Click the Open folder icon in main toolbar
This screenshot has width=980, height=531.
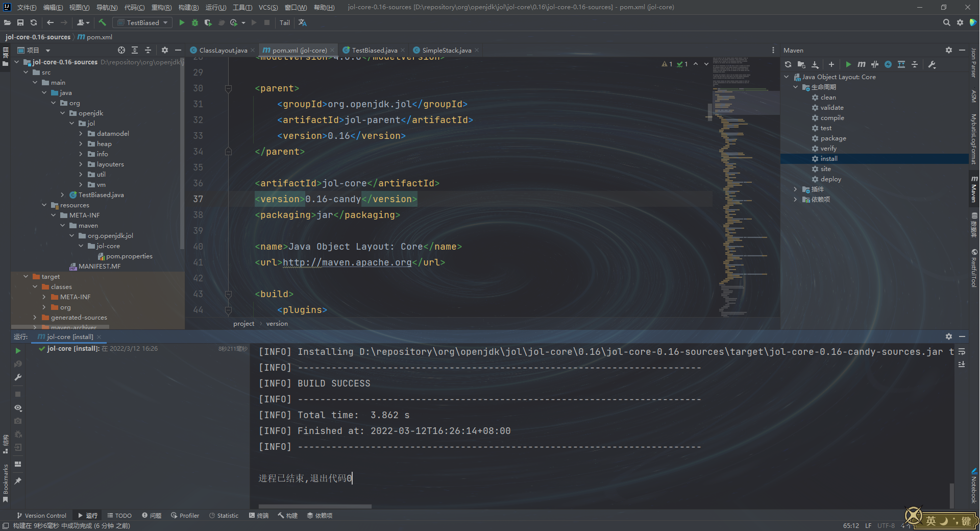point(7,22)
